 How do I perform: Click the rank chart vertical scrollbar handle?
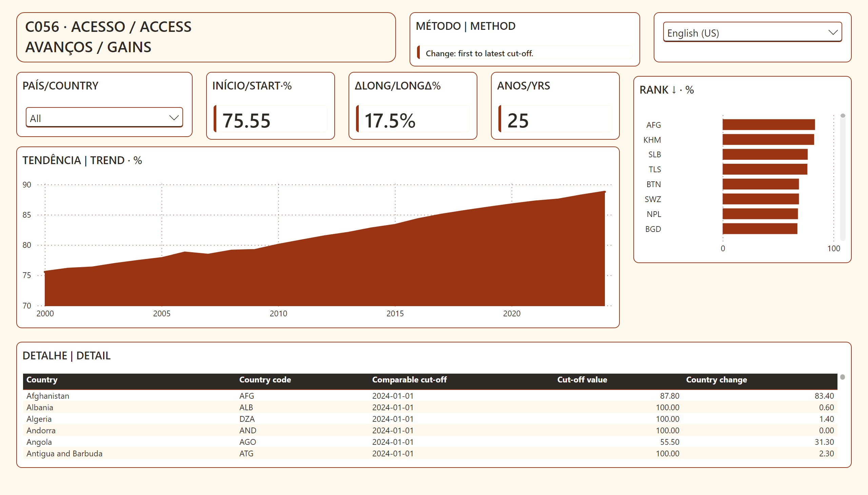pyautogui.click(x=843, y=116)
